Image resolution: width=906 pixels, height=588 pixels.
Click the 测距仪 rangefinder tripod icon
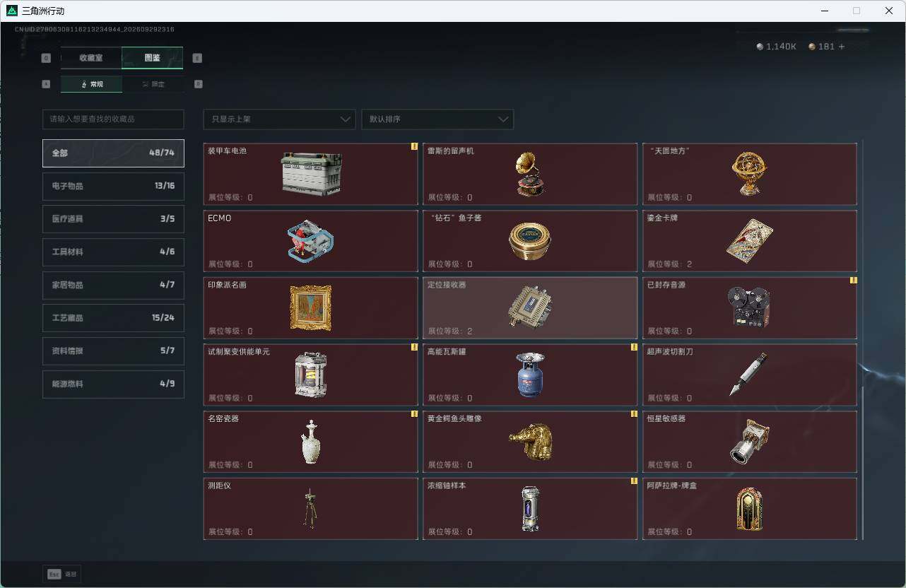[310, 508]
